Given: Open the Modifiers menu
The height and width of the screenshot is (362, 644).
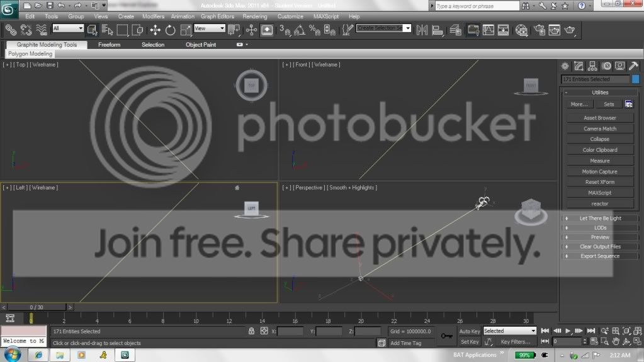Looking at the screenshot, I should coord(153,16).
